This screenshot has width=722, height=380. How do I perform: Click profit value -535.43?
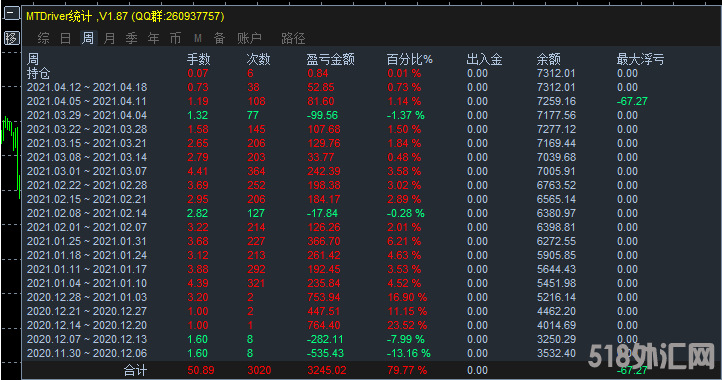(x=325, y=353)
